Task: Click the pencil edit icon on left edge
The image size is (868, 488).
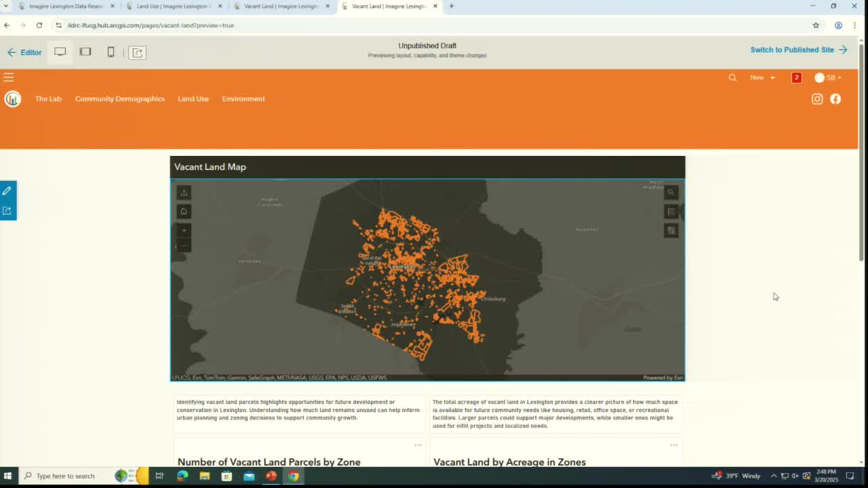Action: coord(7,191)
